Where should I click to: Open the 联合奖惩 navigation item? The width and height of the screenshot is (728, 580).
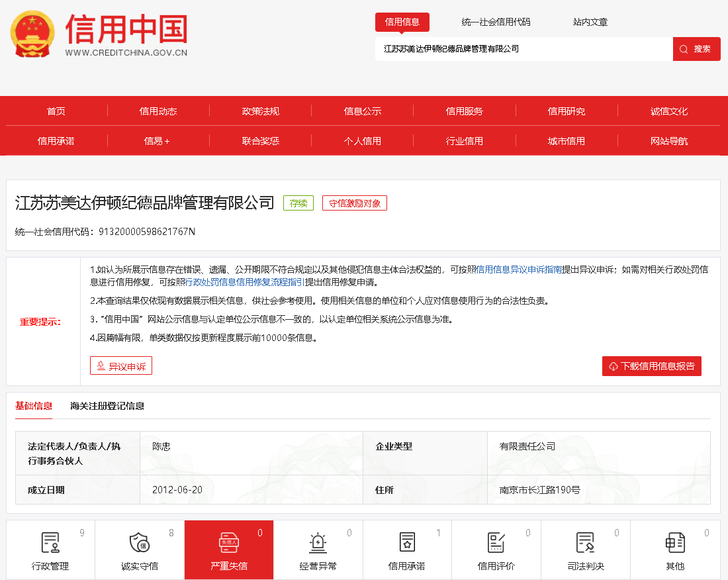261,141
